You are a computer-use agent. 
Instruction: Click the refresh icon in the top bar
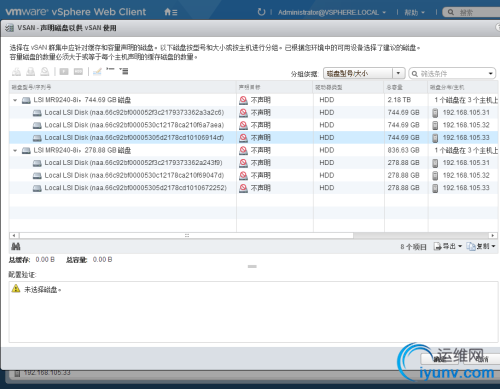tap(261, 12)
